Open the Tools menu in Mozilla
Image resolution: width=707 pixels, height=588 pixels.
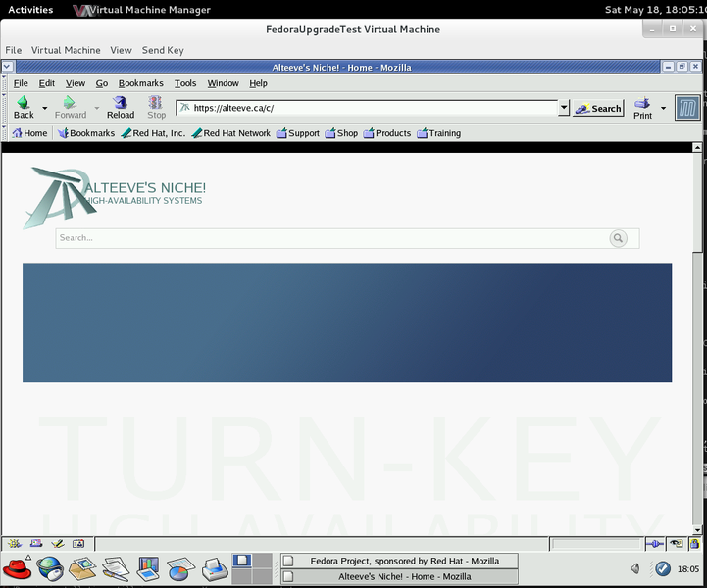pos(185,83)
